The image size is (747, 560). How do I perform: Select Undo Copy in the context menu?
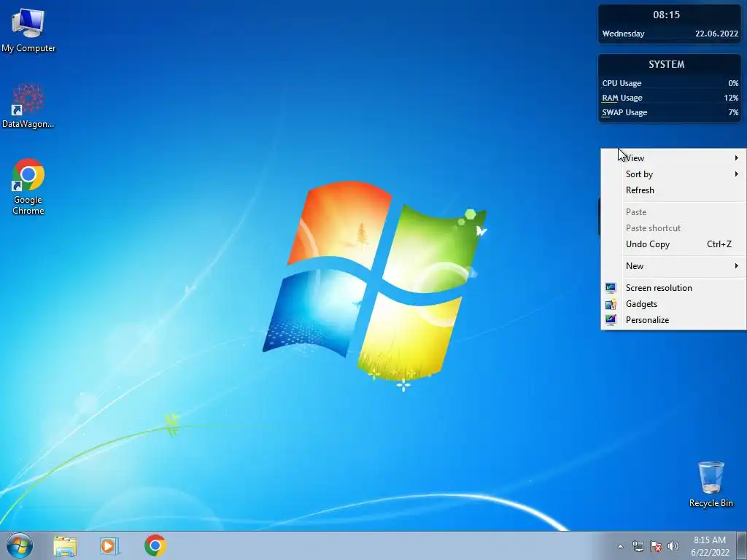(x=673, y=244)
